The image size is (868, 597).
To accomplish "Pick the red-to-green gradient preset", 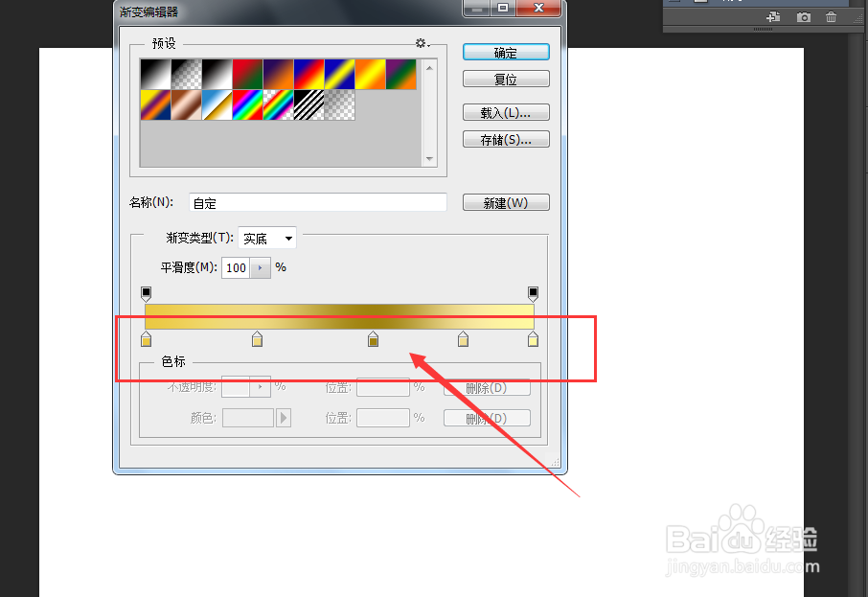I will [247, 74].
